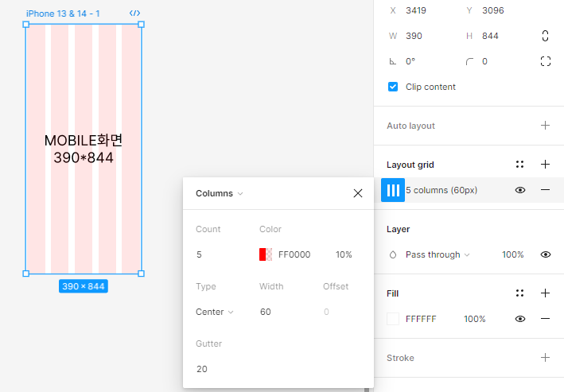Open layout grid styles four-dot icon

519,165
